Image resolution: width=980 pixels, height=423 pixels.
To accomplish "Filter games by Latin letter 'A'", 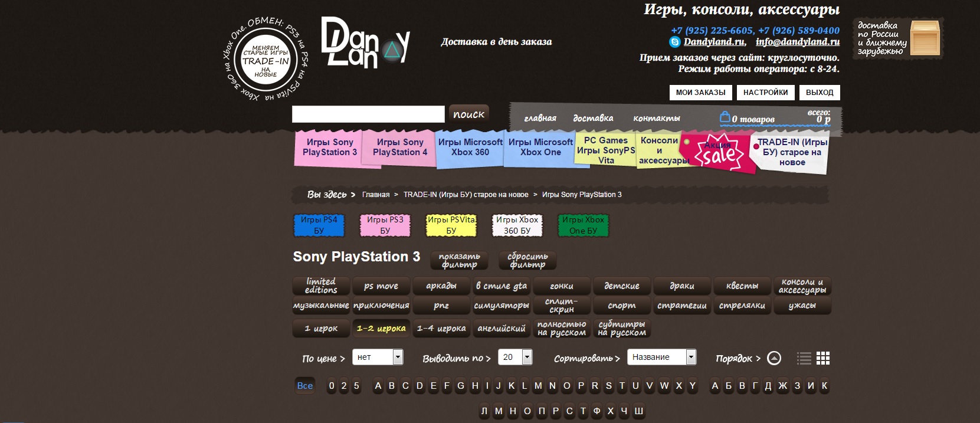I will 378,386.
